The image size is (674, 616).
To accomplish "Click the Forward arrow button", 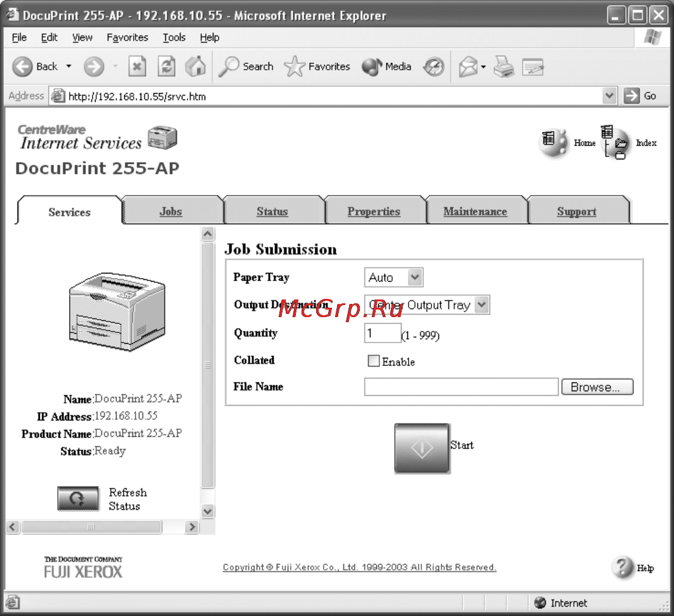I will (94, 66).
